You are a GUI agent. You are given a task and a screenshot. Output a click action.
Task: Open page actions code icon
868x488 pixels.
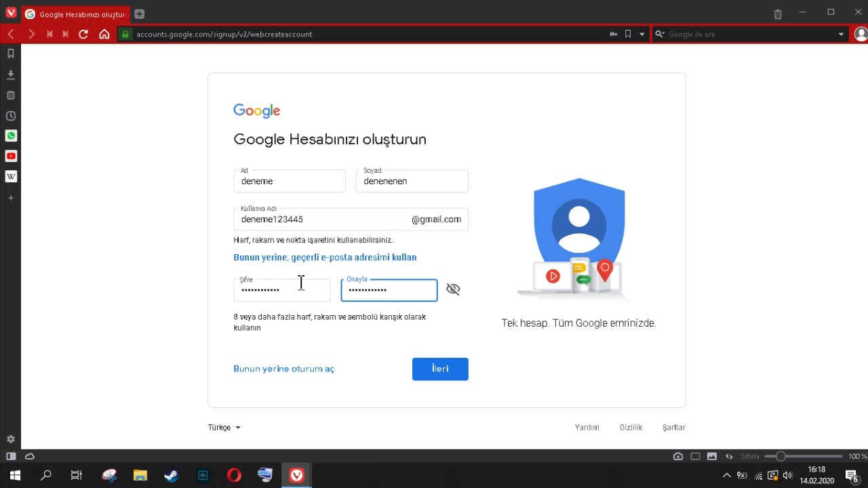(729, 456)
